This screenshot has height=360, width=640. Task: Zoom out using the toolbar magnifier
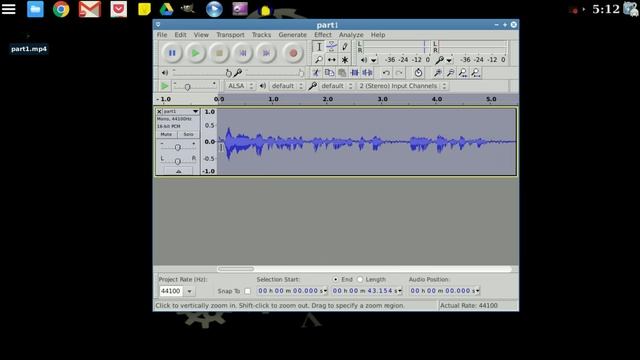click(x=450, y=73)
